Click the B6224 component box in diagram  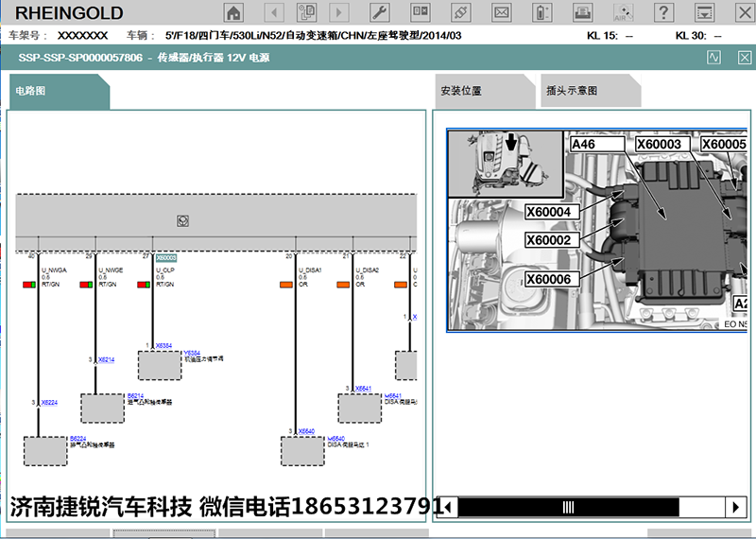[x=45, y=451]
